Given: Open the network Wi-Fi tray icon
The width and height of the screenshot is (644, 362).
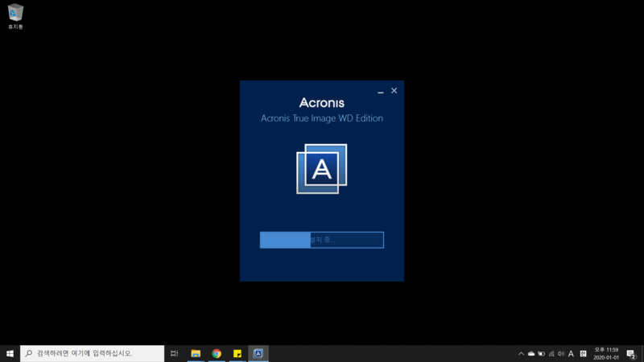Looking at the screenshot, I should (x=551, y=353).
